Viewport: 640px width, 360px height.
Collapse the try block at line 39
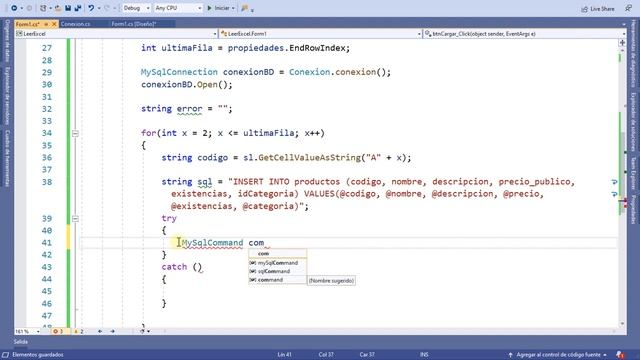75,219
